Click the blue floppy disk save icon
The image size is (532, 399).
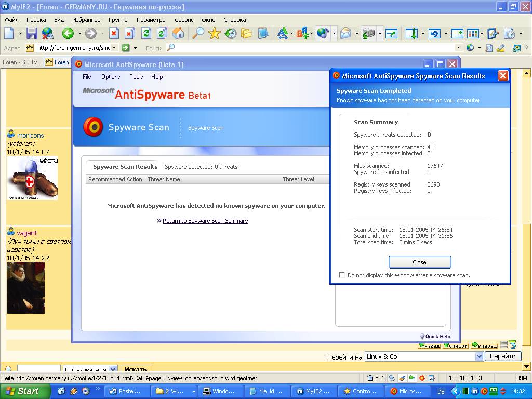pyautogui.click(x=32, y=33)
